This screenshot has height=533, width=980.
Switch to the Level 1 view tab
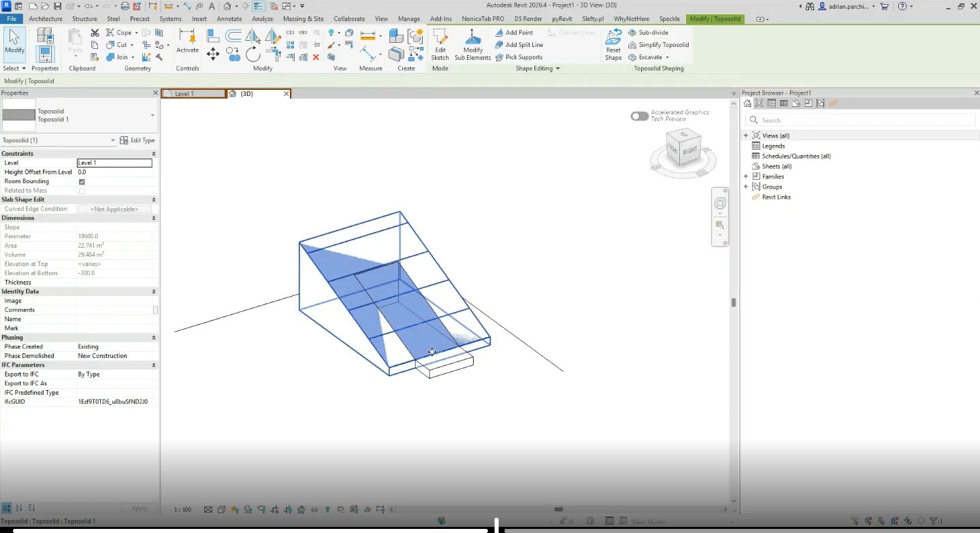[193, 94]
